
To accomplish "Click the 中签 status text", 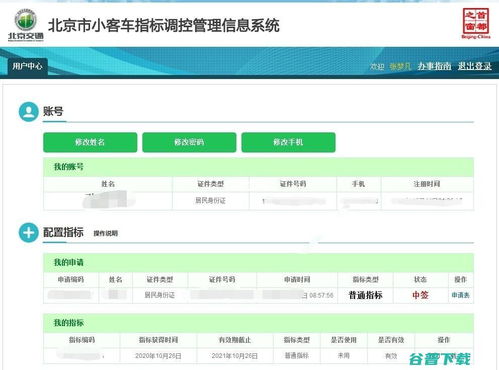I will click(x=420, y=295).
